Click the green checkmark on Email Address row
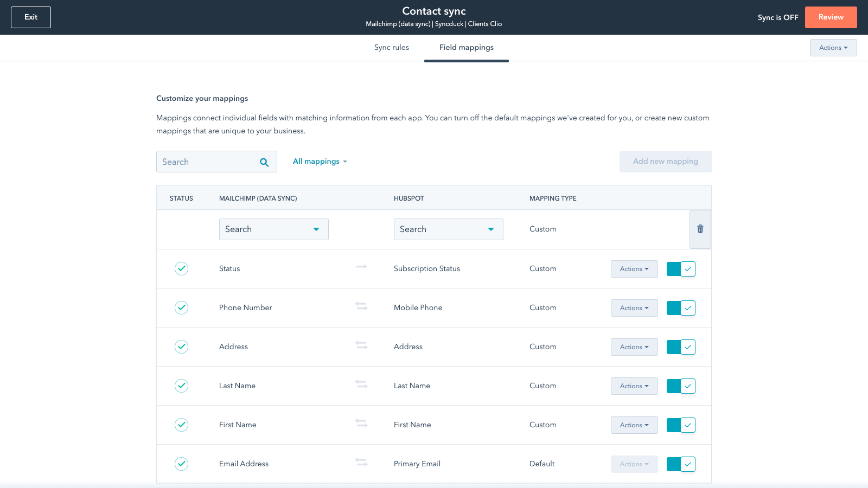Viewport: 868px width, 488px height. (181, 464)
